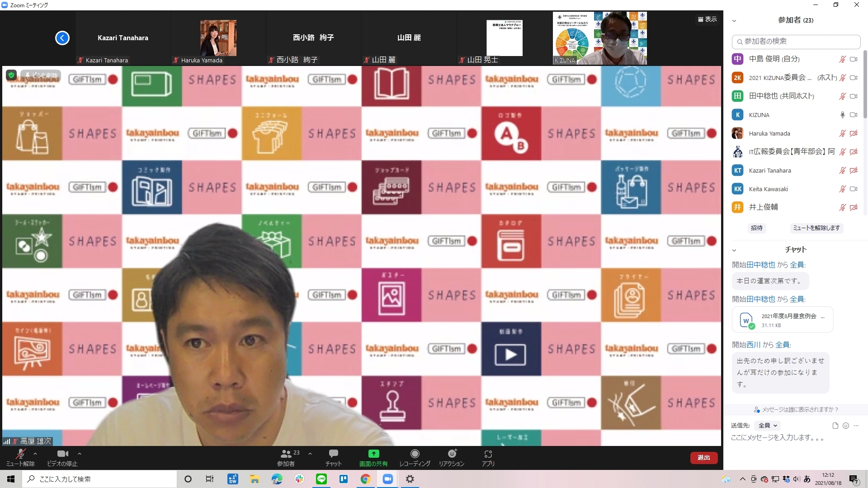Open Task View on taskbar
Viewport: 868px width, 488px height.
tap(210, 479)
